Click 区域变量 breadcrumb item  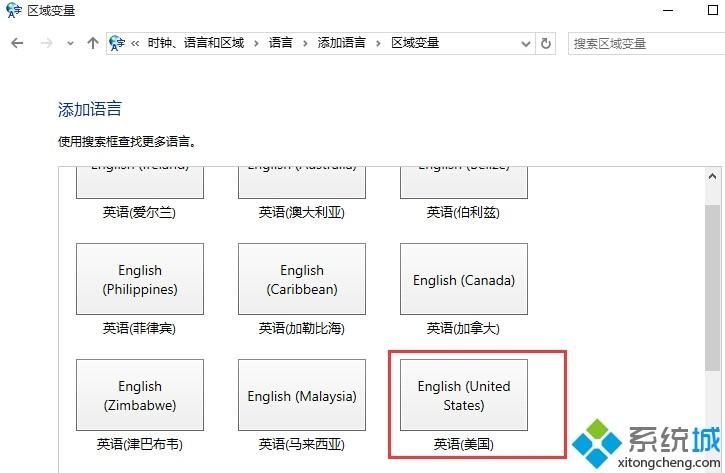point(415,43)
